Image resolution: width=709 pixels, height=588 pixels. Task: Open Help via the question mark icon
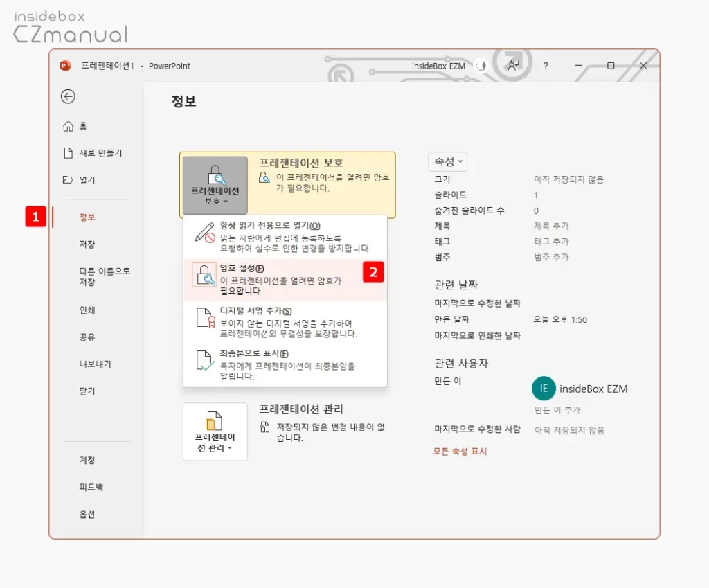(546, 66)
